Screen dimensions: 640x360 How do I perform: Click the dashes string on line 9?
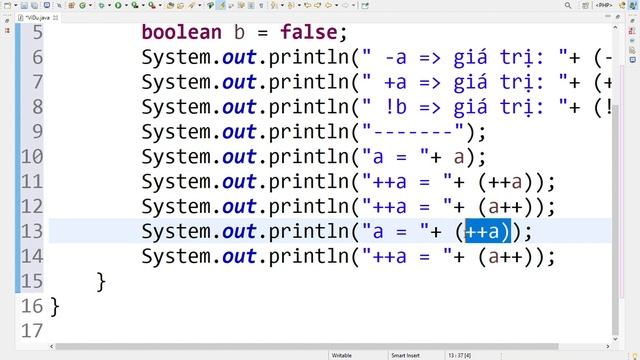pos(413,131)
